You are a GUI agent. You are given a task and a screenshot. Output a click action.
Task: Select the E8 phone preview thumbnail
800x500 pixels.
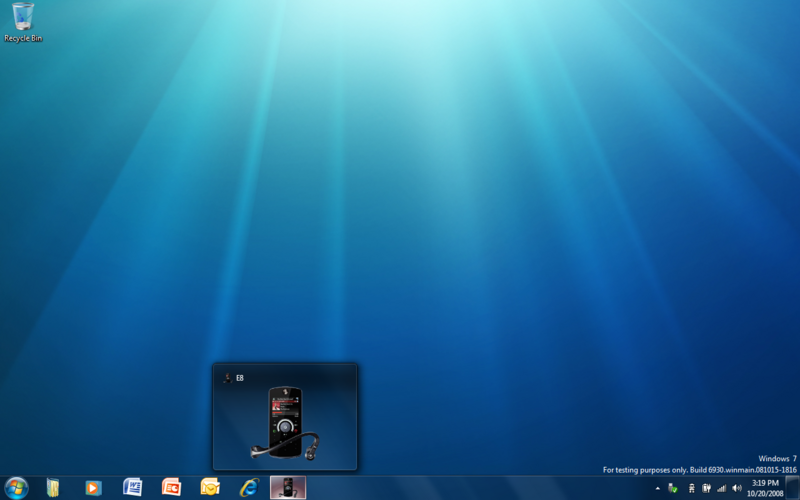[x=285, y=425]
